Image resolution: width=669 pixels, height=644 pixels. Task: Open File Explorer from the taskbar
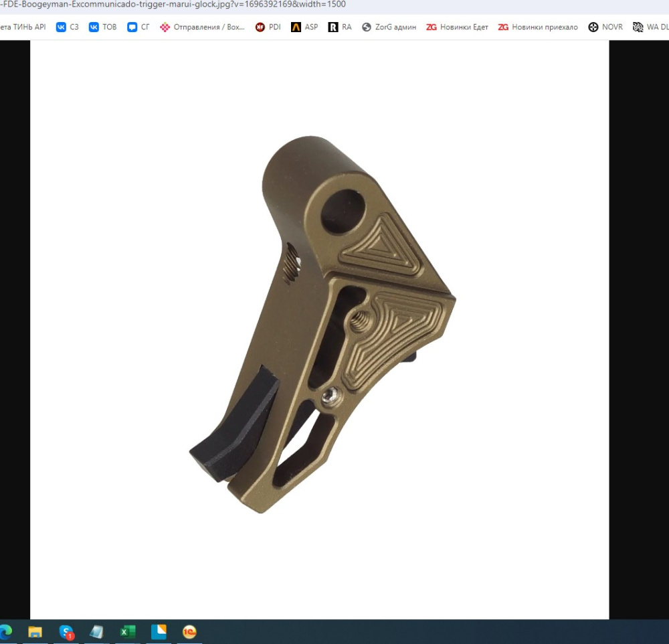coord(35,632)
